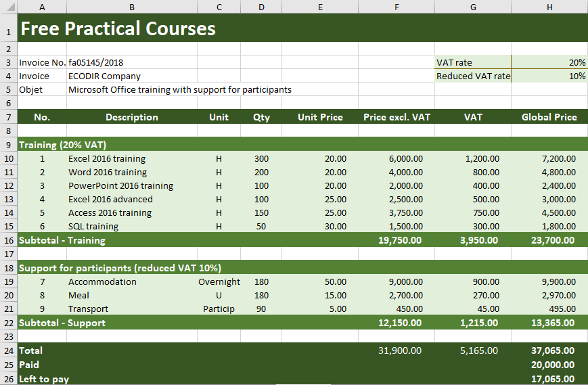588x385 pixels.
Task: Click the 'Reduced VAT rate' label cell
Action: point(473,76)
